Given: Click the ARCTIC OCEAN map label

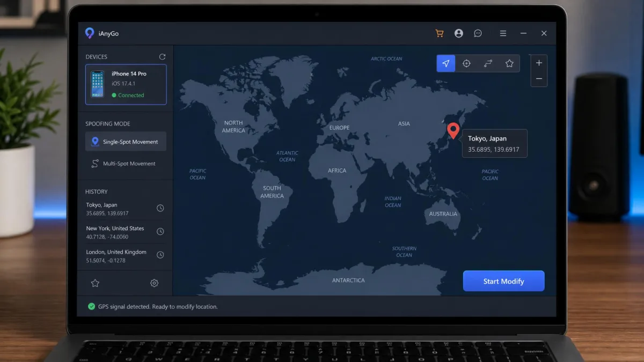Looking at the screenshot, I should point(386,59).
